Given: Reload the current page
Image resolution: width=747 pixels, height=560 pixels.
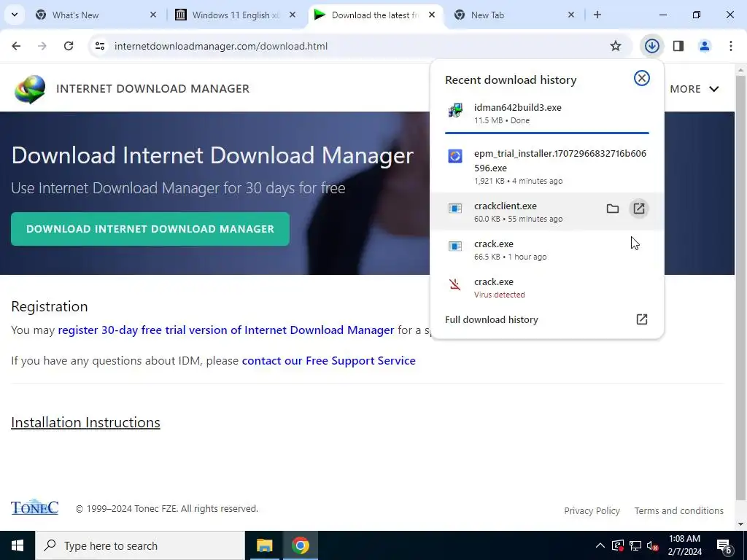Looking at the screenshot, I should [x=69, y=46].
